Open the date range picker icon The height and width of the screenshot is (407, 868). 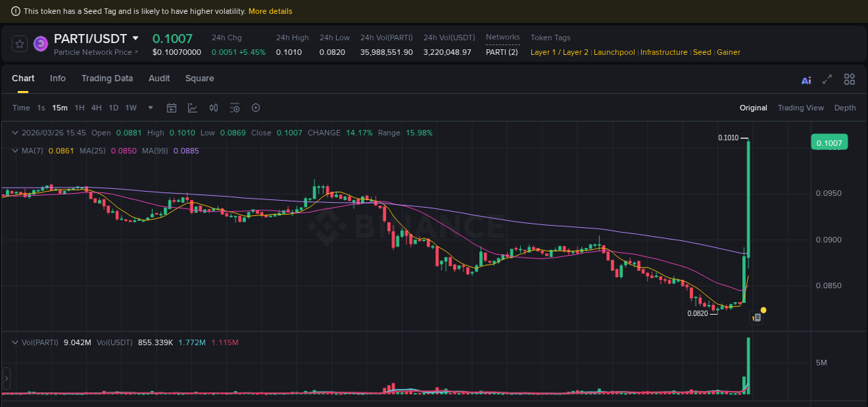click(x=172, y=108)
